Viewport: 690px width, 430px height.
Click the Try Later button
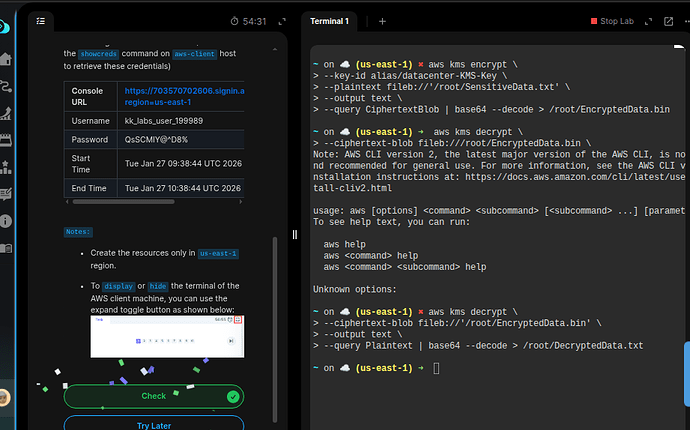pyautogui.click(x=153, y=426)
